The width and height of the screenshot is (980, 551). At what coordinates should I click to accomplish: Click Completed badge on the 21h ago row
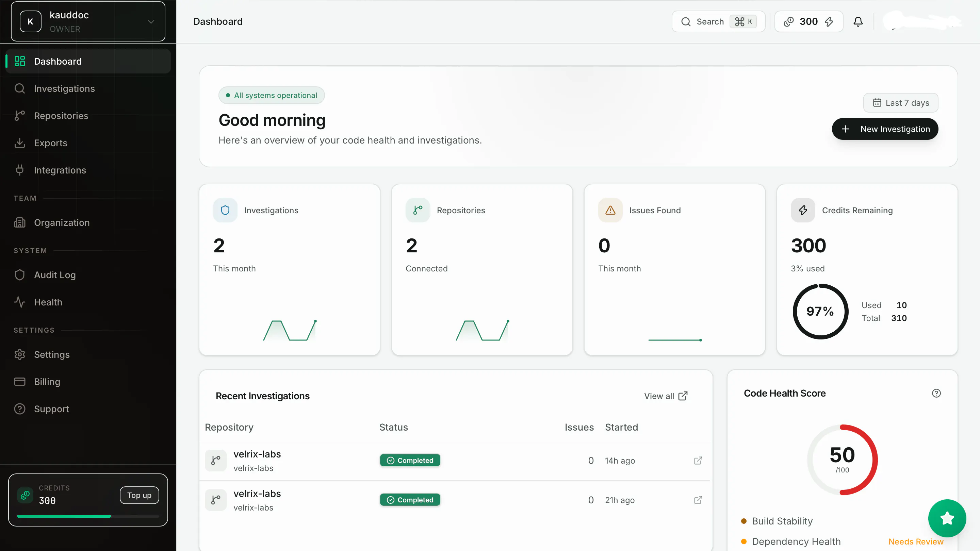[410, 500]
